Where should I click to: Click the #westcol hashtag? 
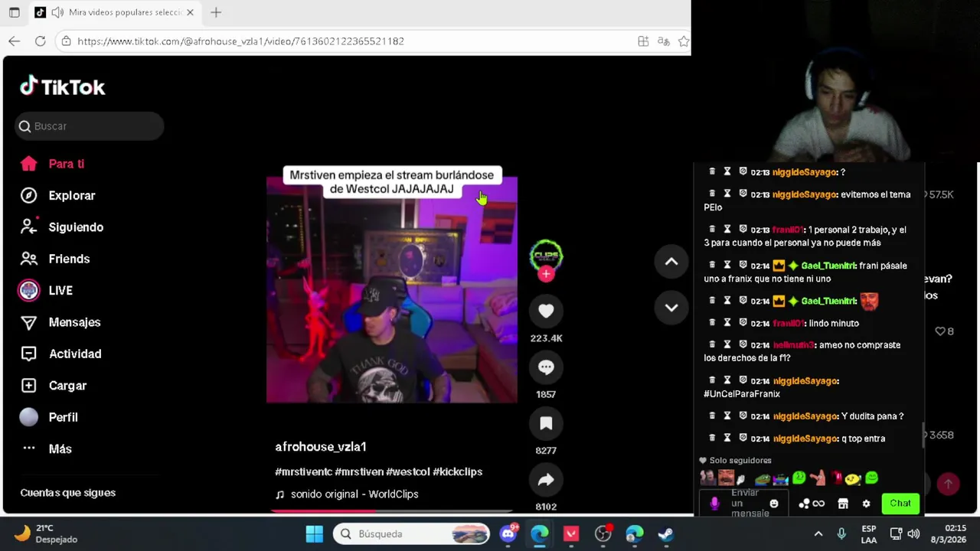tap(407, 472)
